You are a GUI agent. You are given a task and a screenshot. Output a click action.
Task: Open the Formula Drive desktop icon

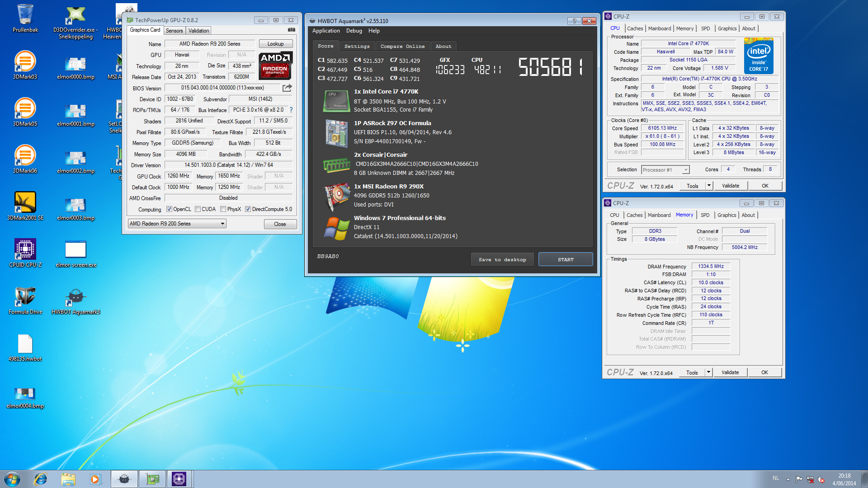pyautogui.click(x=25, y=300)
